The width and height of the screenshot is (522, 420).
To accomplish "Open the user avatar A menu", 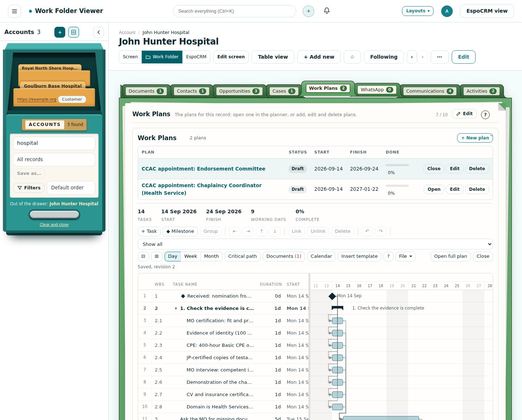I will point(447,11).
